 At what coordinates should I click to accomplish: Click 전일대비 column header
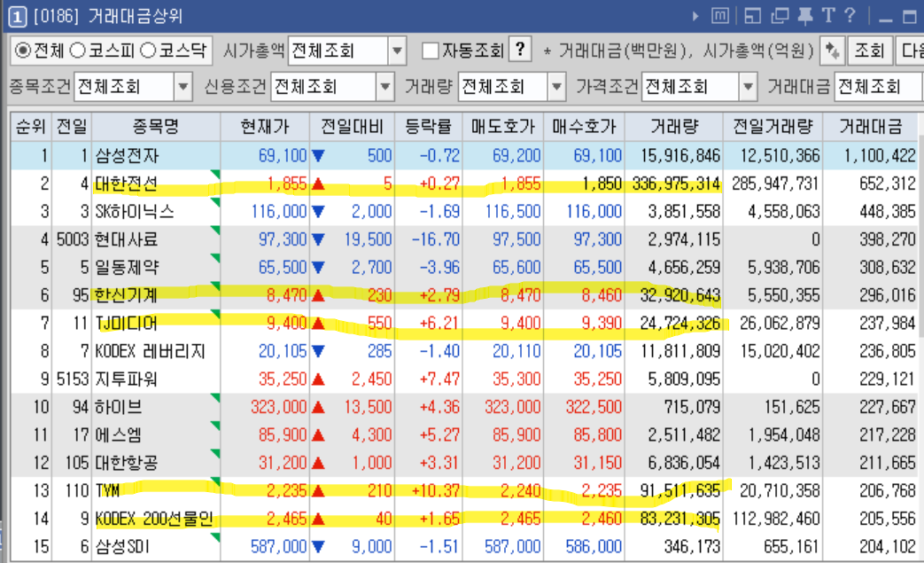[352, 126]
